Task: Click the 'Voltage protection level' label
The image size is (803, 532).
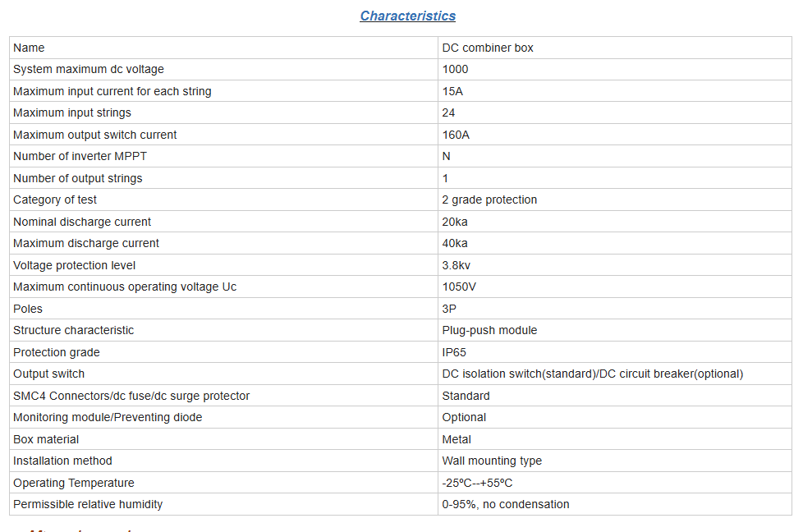Action: click(x=74, y=265)
